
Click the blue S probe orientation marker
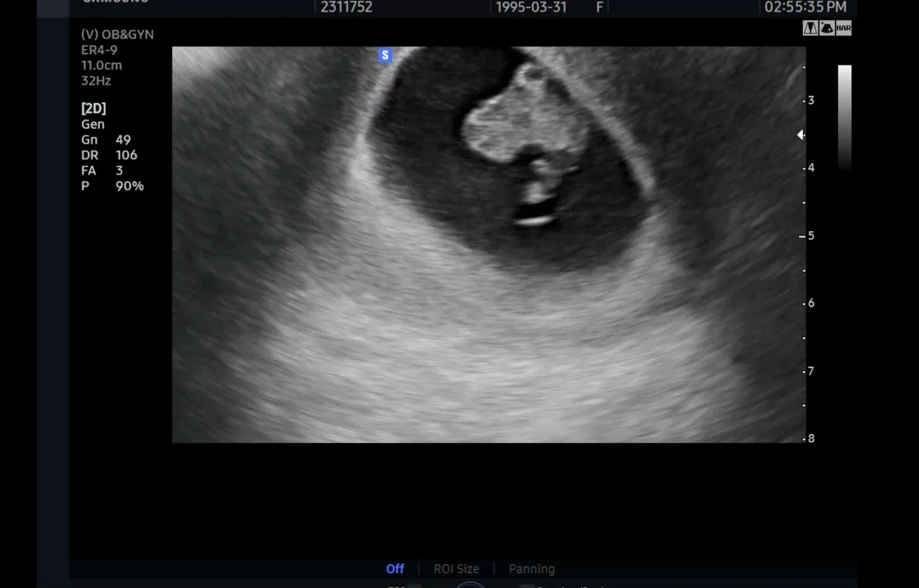point(385,55)
